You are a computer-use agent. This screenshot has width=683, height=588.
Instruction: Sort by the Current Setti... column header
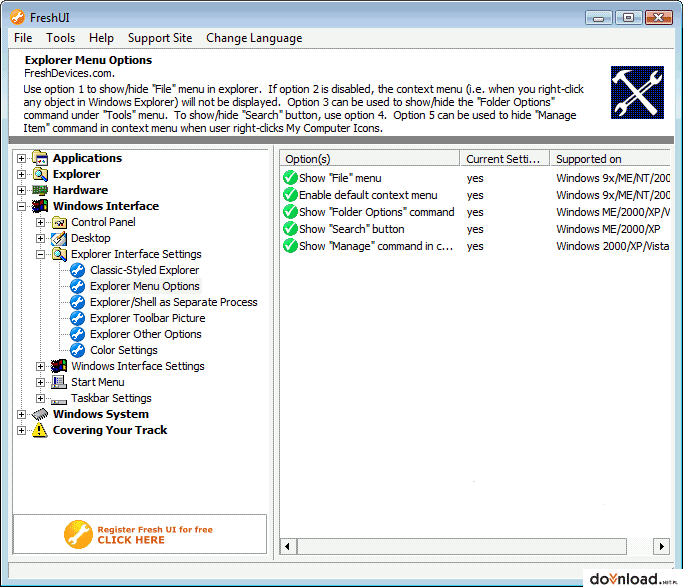pyautogui.click(x=505, y=159)
